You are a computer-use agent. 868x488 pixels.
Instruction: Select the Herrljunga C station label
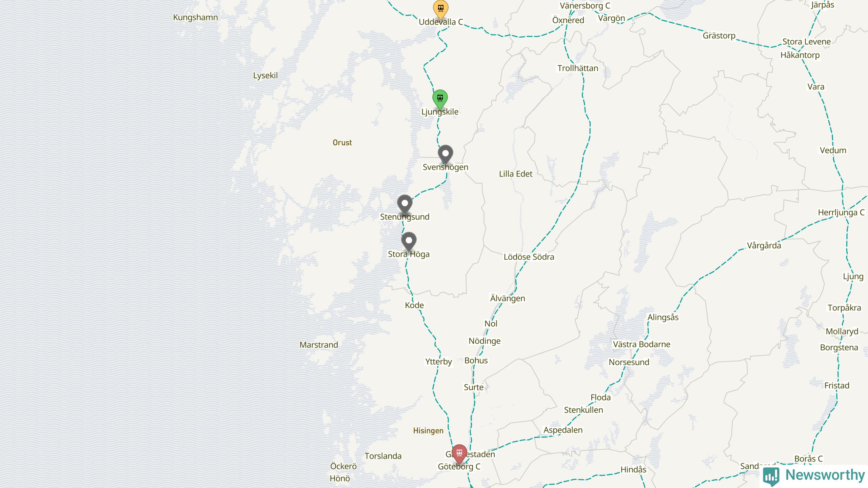841,212
